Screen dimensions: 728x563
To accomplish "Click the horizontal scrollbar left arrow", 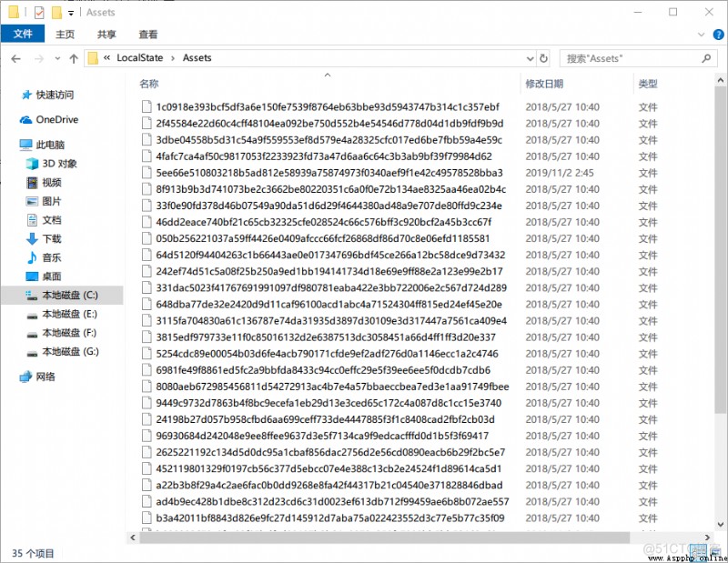I will tap(133, 538).
